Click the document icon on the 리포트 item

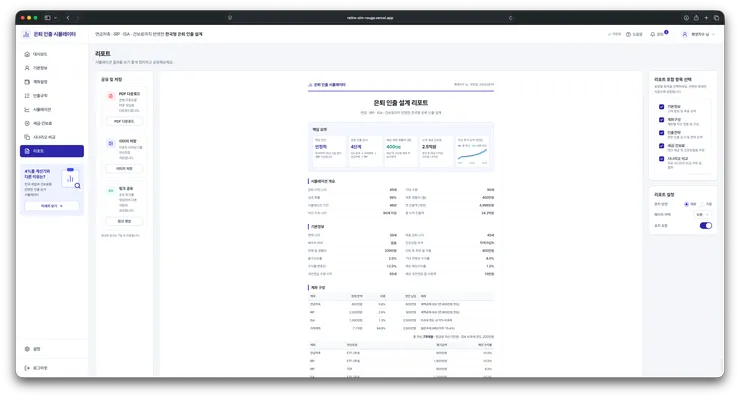tap(27, 151)
